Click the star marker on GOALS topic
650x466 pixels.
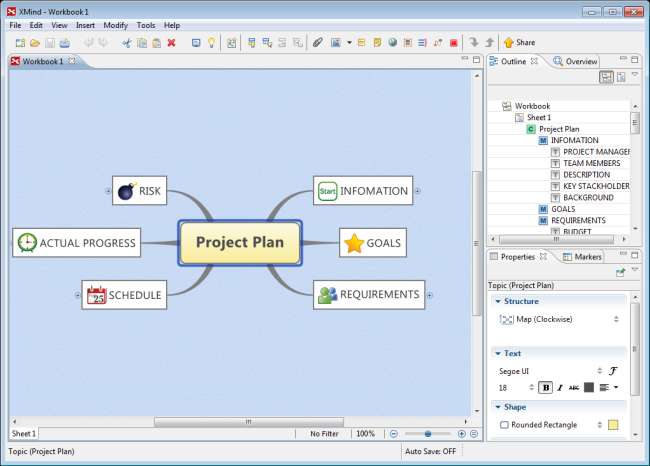(x=354, y=243)
